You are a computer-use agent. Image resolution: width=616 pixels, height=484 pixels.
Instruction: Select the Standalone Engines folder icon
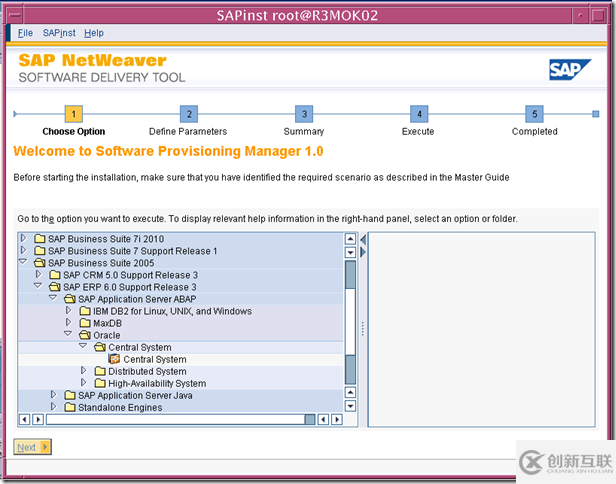[x=70, y=407]
